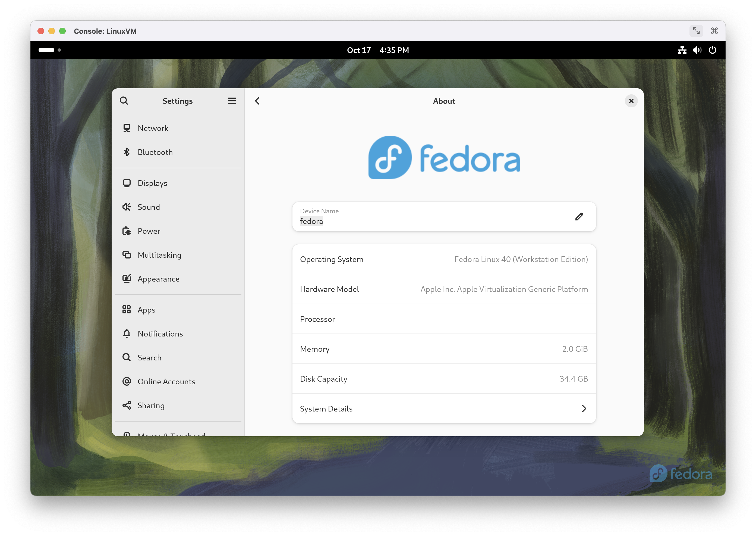The height and width of the screenshot is (536, 756).
Task: Click the Operating System row
Action: coord(444,259)
